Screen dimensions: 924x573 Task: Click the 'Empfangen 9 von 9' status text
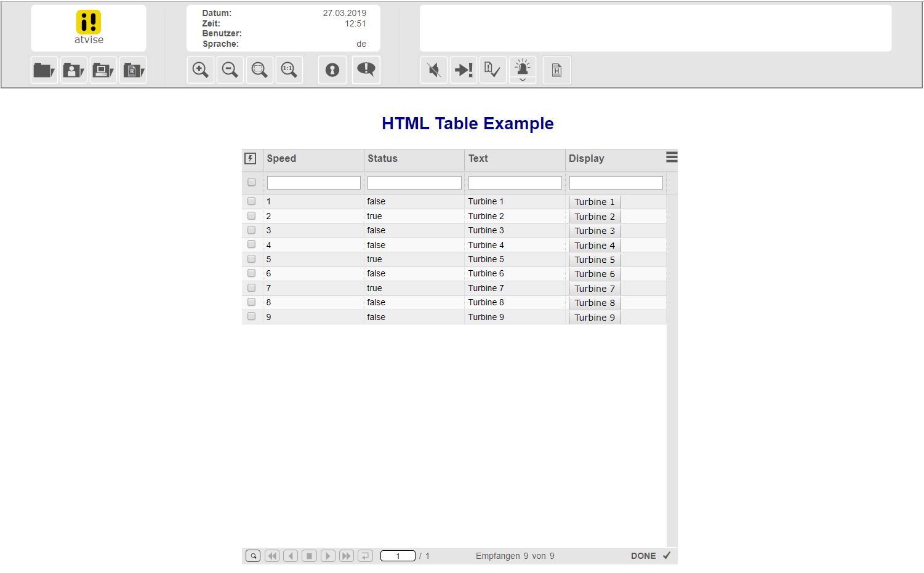[515, 556]
